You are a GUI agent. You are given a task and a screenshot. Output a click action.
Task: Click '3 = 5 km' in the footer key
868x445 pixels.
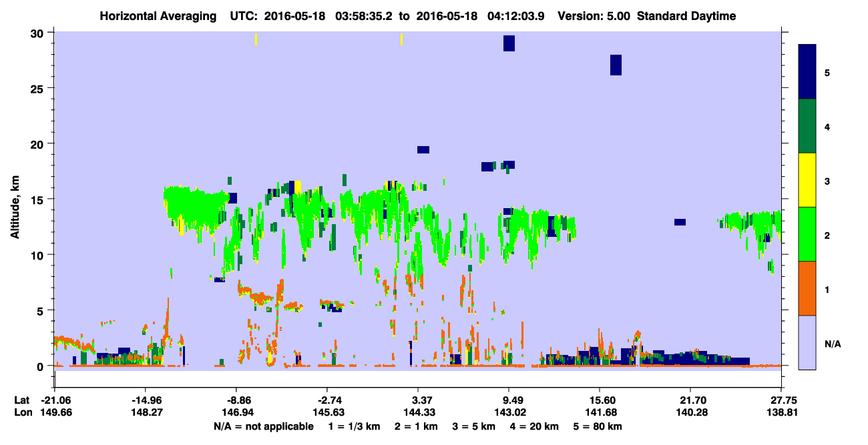473,426
